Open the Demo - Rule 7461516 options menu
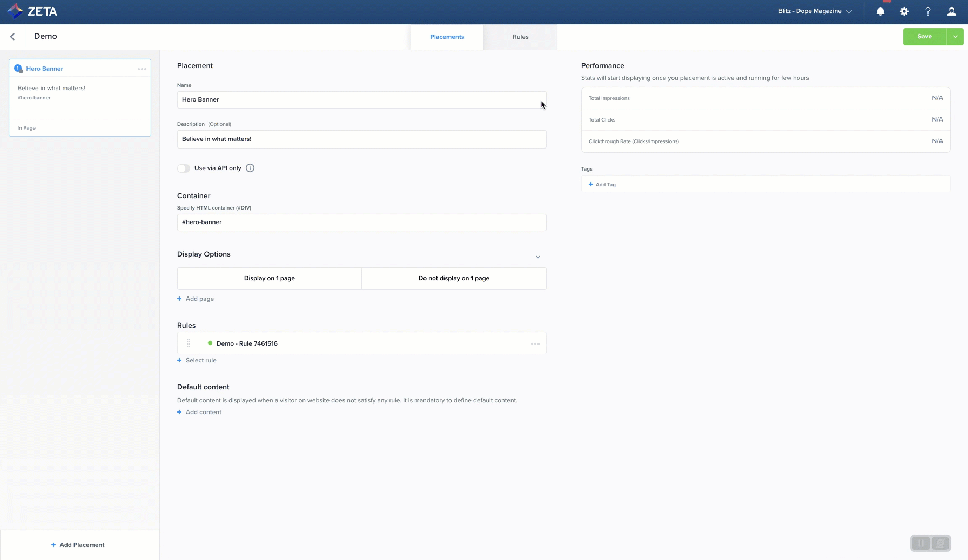This screenshot has height=560, width=968. [535, 344]
